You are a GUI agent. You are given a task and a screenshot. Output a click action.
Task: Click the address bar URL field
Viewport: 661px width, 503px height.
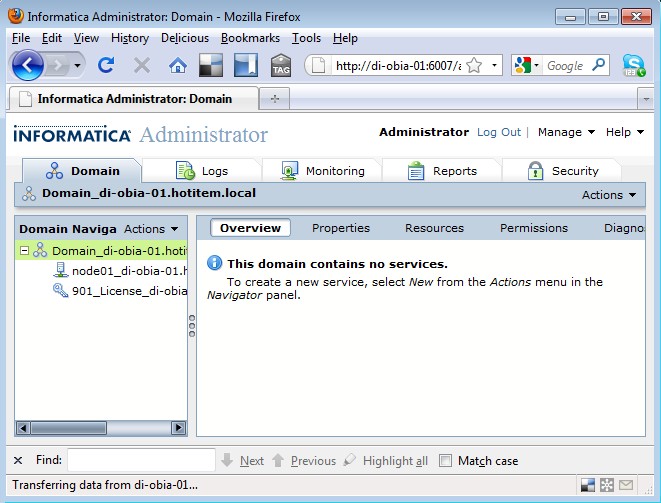coord(398,65)
